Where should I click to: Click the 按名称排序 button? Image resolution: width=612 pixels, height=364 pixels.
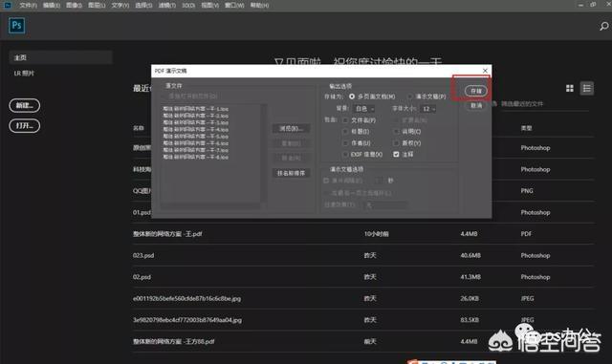tap(291, 173)
